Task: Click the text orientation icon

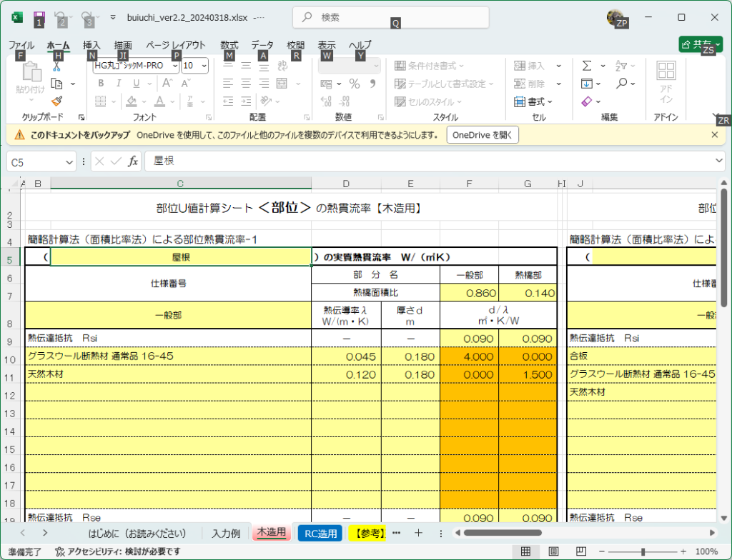Action: 266,101
